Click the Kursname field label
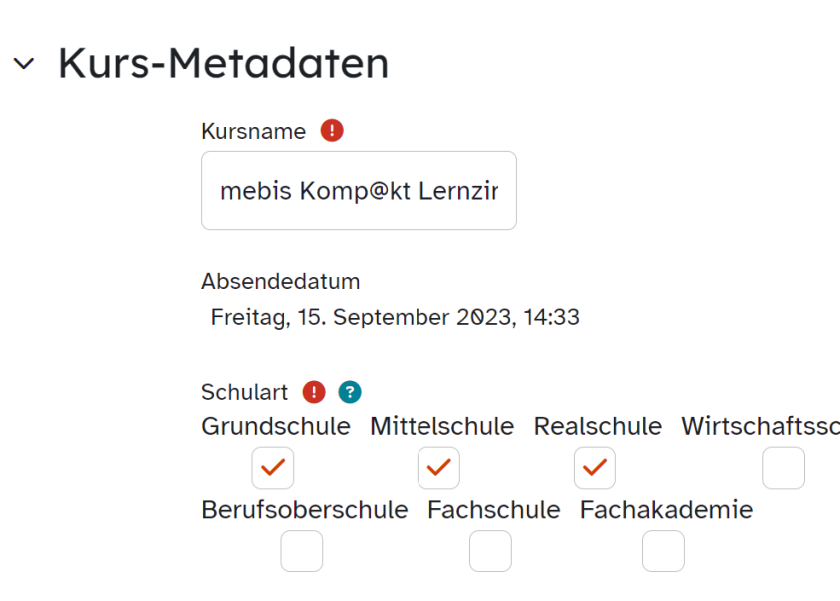The width and height of the screenshot is (840, 601). (253, 131)
